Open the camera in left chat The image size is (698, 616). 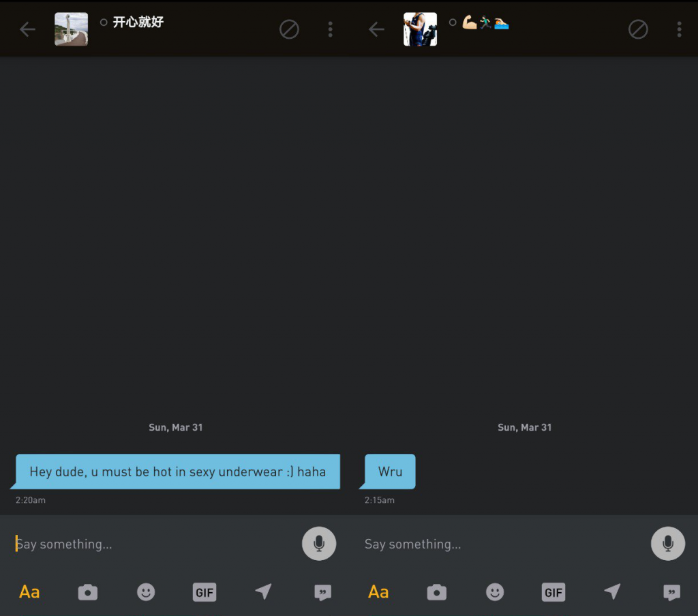[88, 592]
